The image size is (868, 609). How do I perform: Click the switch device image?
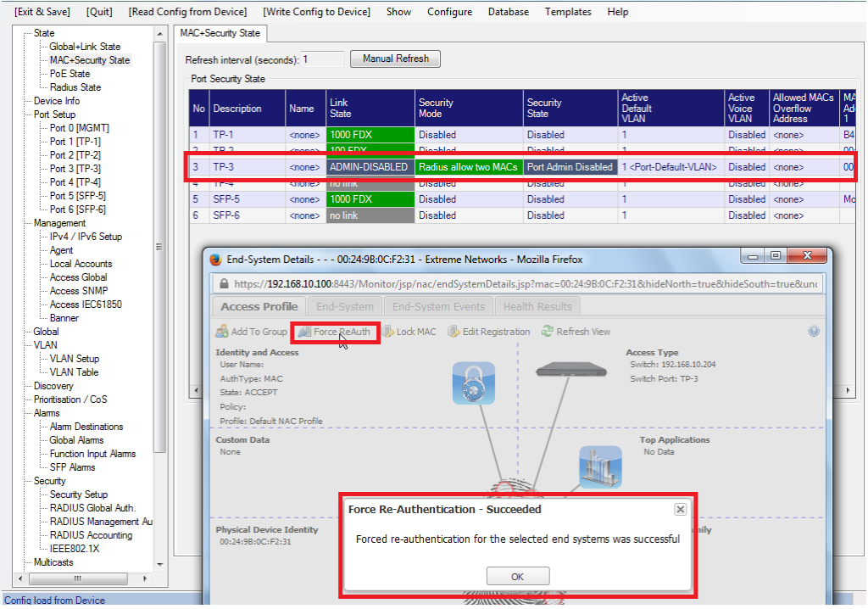[x=571, y=370]
